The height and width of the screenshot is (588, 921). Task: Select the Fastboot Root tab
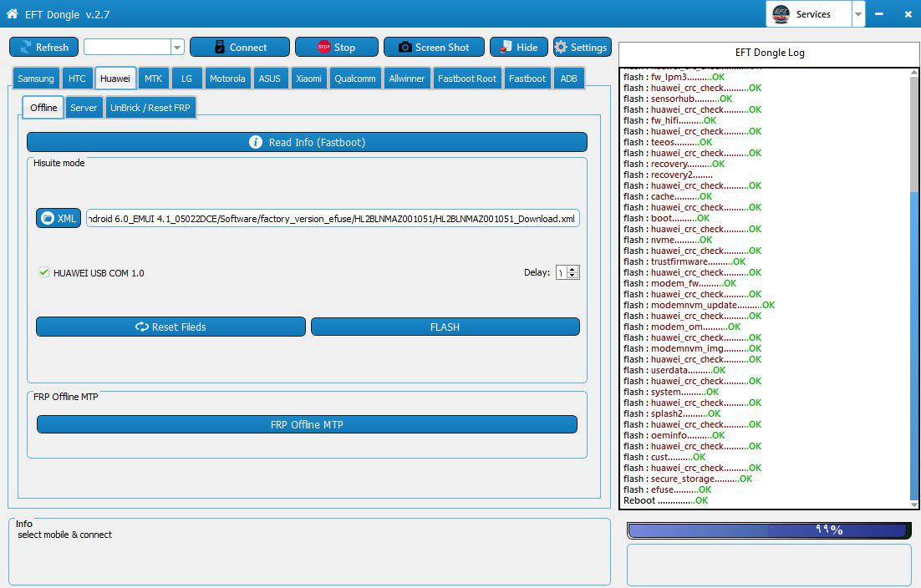[467, 79]
